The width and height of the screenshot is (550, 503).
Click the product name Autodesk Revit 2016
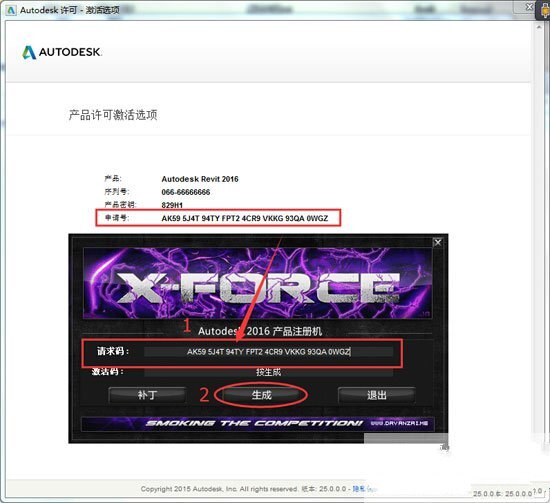pos(200,179)
